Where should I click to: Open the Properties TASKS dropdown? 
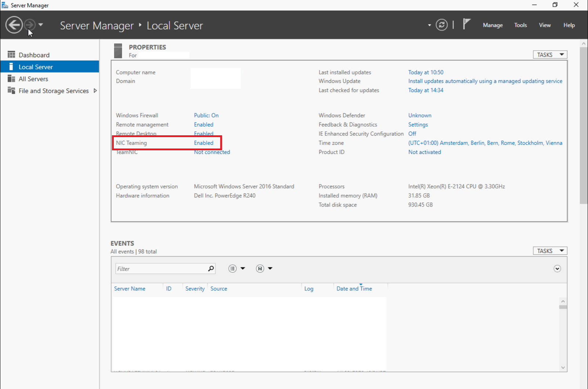pyautogui.click(x=550, y=55)
